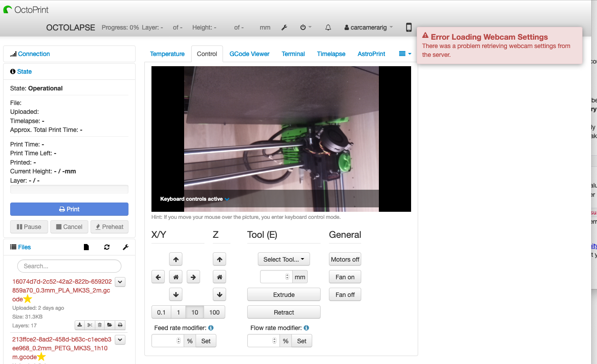Delete the PLA_MK3S_2m gcode file

point(100,325)
